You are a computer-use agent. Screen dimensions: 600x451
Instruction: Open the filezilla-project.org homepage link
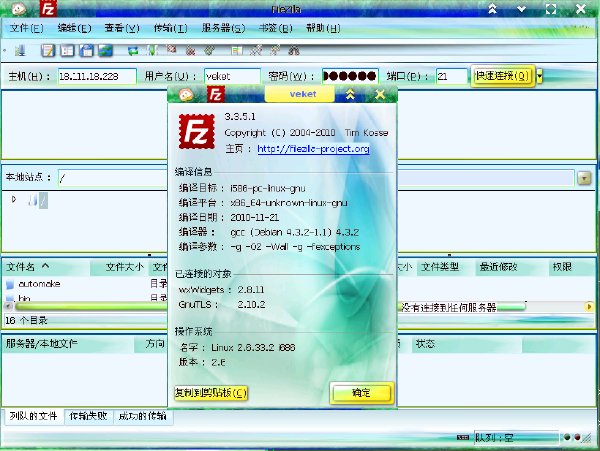[313, 148]
